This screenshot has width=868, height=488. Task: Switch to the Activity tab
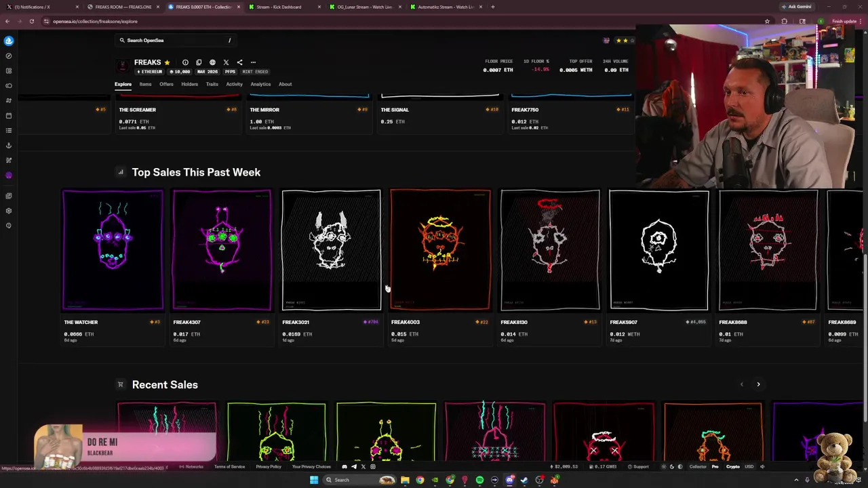[234, 84]
